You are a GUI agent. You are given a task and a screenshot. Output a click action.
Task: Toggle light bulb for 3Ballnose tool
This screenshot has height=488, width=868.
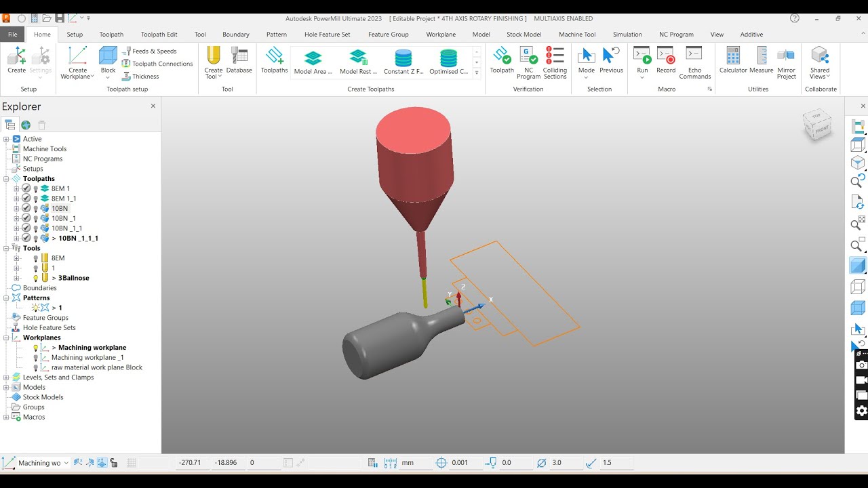point(35,278)
